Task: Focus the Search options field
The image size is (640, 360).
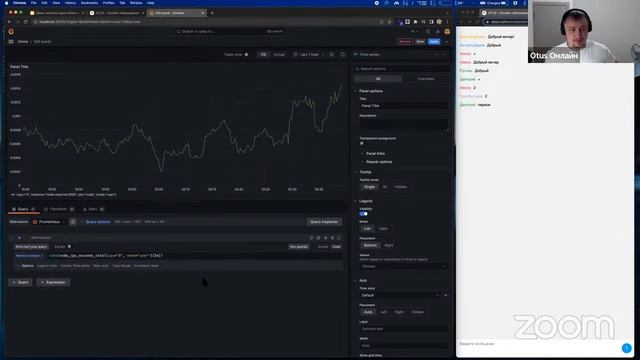Action: 402,69
